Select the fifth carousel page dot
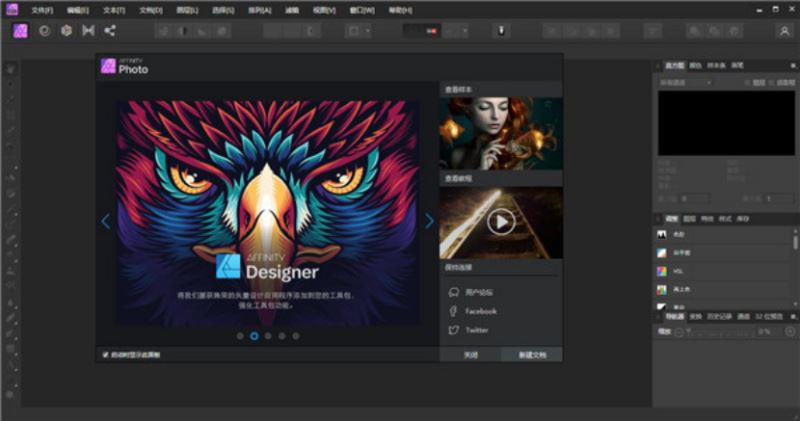Image resolution: width=800 pixels, height=421 pixels. tap(296, 336)
